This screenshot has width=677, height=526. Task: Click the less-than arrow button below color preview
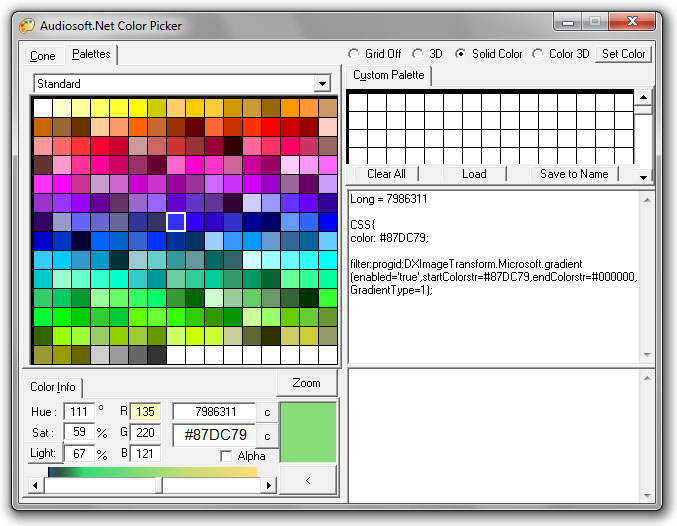pos(308,480)
